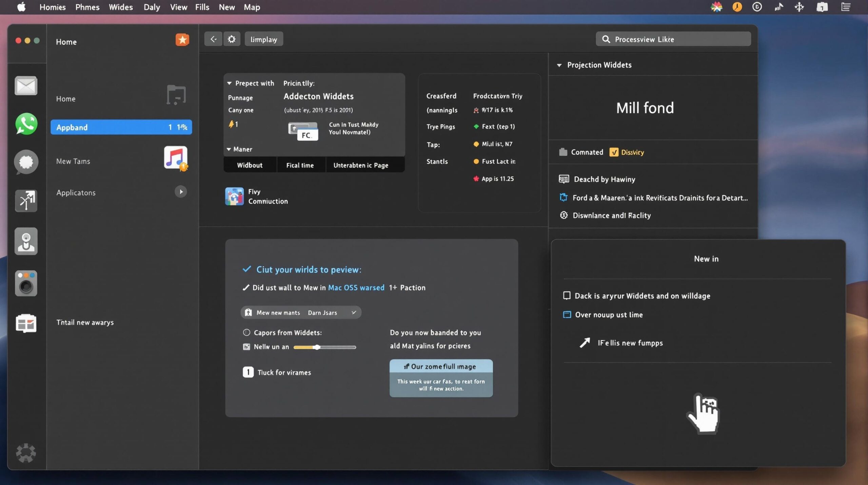Click the arrow icon beside IFe llis new fumpps
The width and height of the screenshot is (868, 485).
tap(585, 342)
